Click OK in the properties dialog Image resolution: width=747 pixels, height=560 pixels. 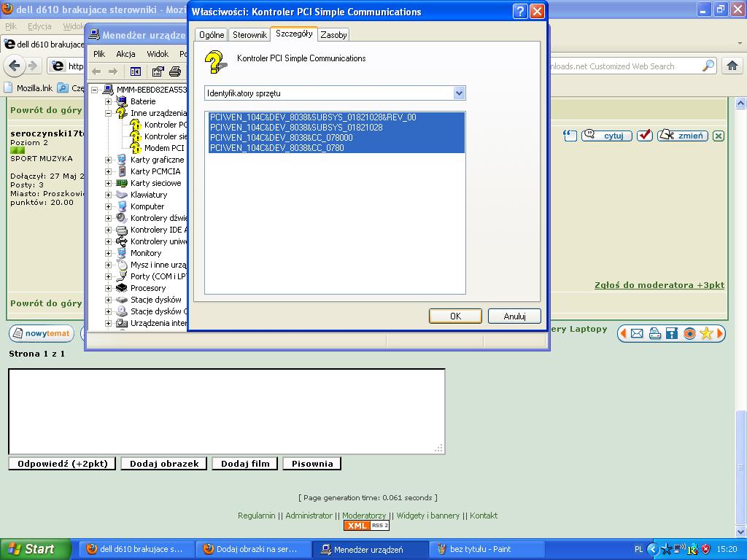(455, 316)
